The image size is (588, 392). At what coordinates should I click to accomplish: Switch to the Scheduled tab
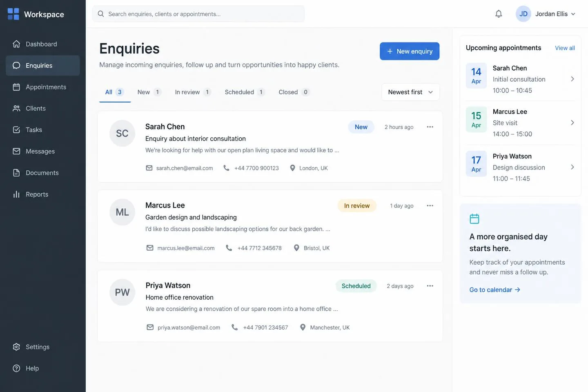[x=245, y=92]
